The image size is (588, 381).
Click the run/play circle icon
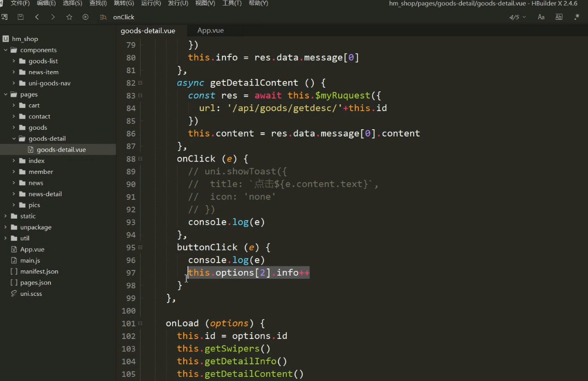[x=86, y=17]
